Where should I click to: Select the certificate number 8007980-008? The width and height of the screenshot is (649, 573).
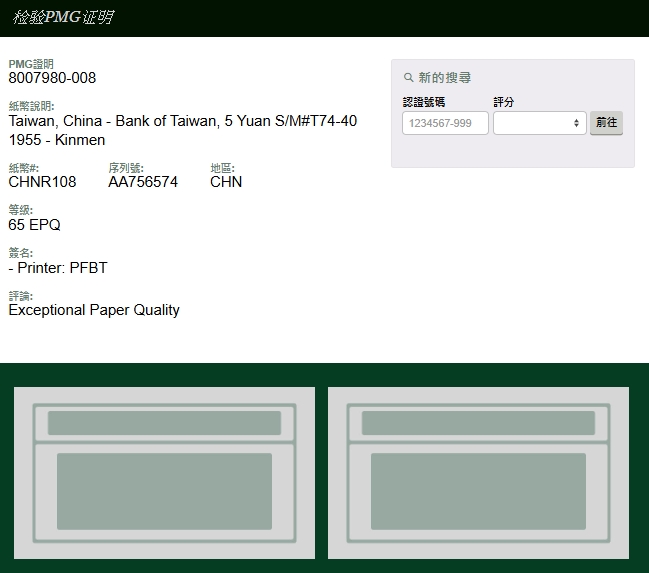point(52,78)
